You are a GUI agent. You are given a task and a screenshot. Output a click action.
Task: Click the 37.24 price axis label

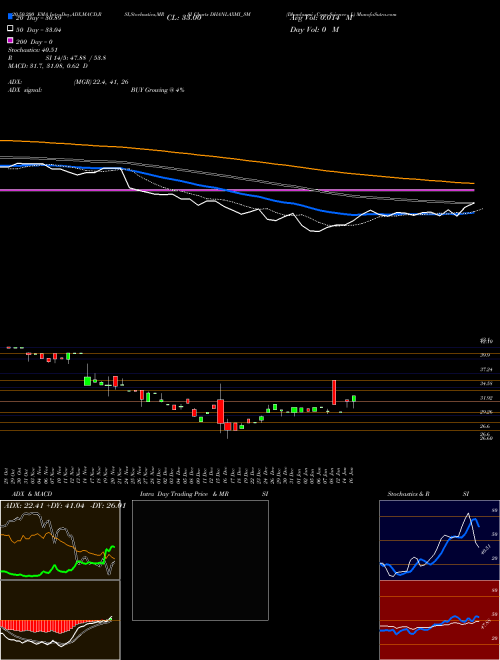click(x=486, y=369)
